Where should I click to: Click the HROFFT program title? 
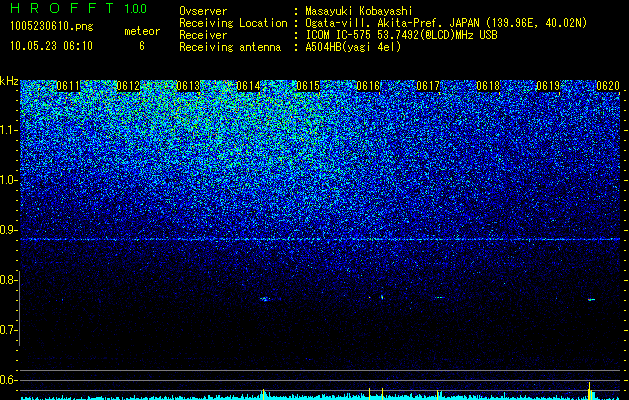pos(62,8)
